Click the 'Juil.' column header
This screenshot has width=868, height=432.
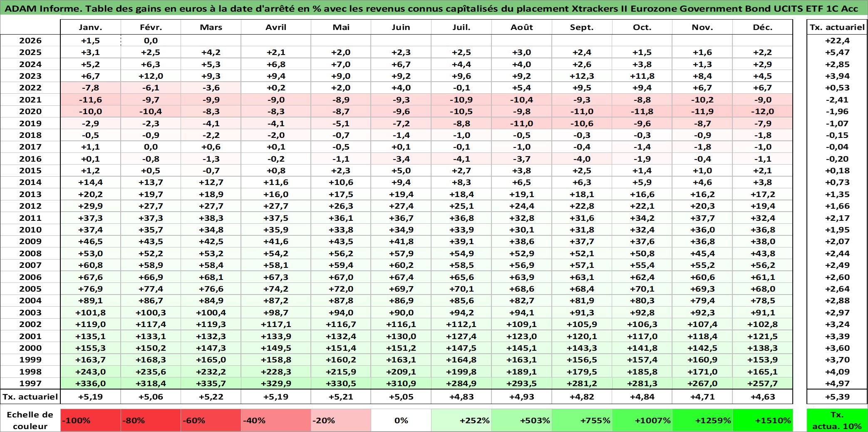coord(461,27)
